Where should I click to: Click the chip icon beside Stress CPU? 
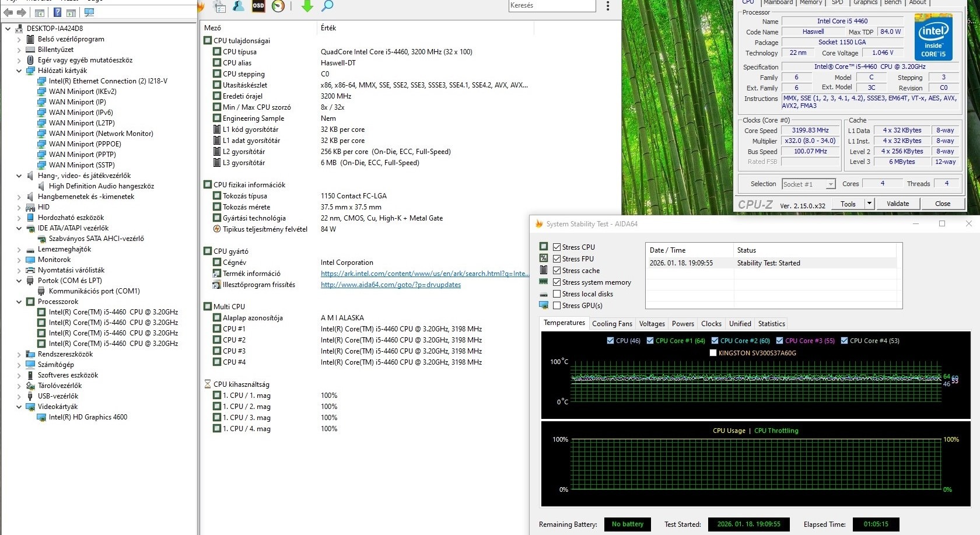(x=544, y=247)
